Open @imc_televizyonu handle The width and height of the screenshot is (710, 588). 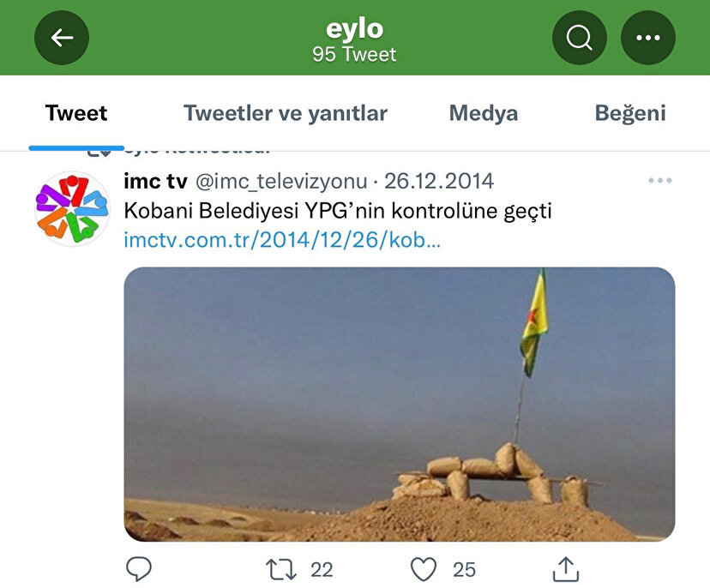pos(281,182)
